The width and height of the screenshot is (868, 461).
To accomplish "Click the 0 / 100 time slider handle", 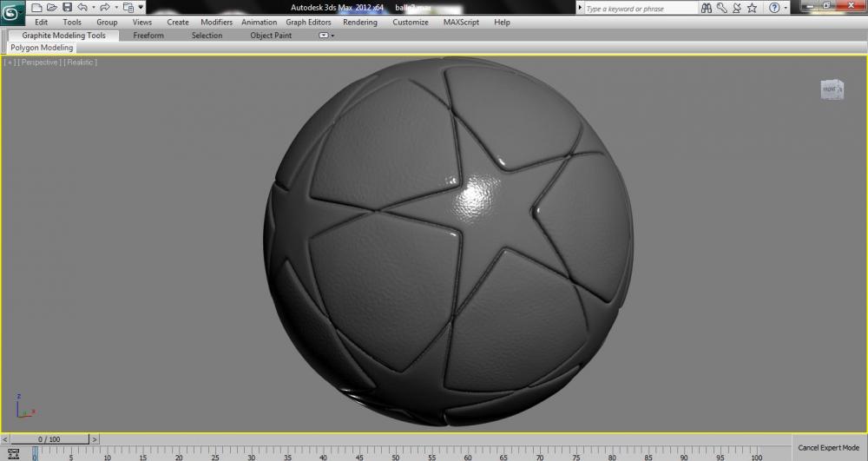I will (x=49, y=439).
